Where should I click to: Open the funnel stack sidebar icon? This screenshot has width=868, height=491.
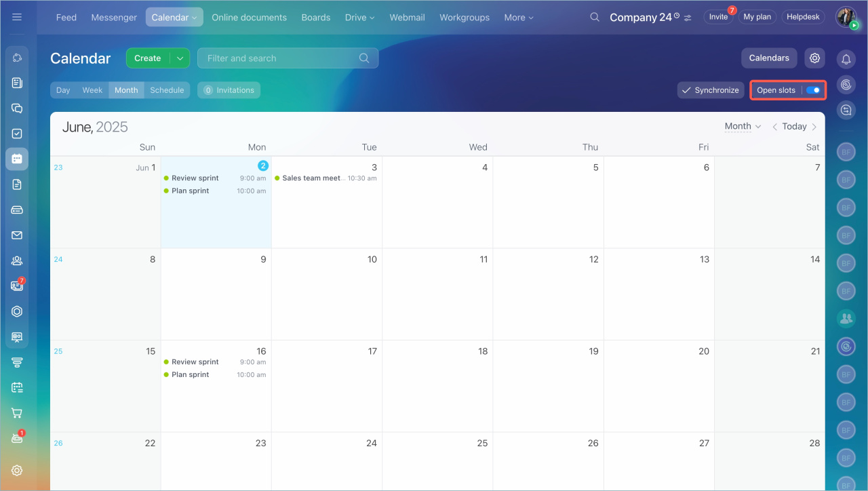pos(17,362)
